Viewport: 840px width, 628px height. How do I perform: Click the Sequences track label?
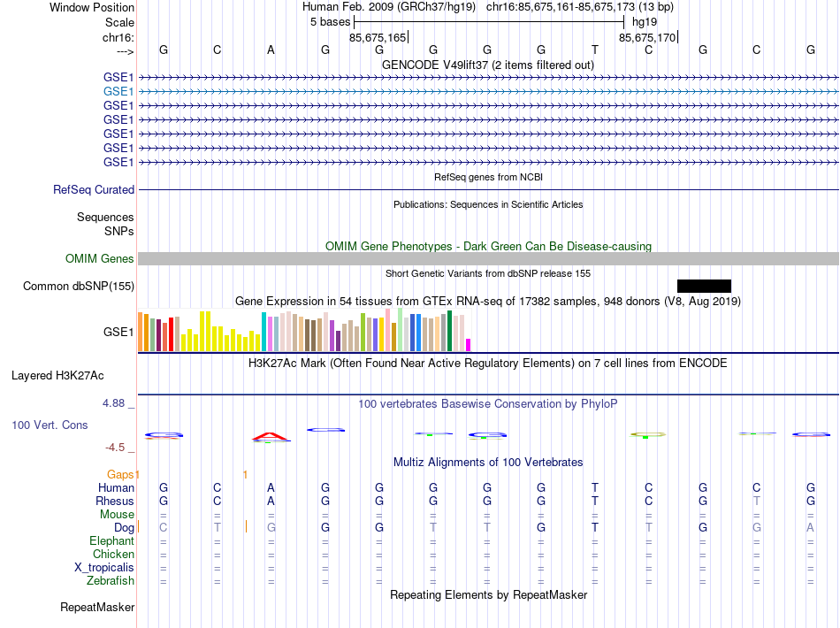(x=105, y=217)
